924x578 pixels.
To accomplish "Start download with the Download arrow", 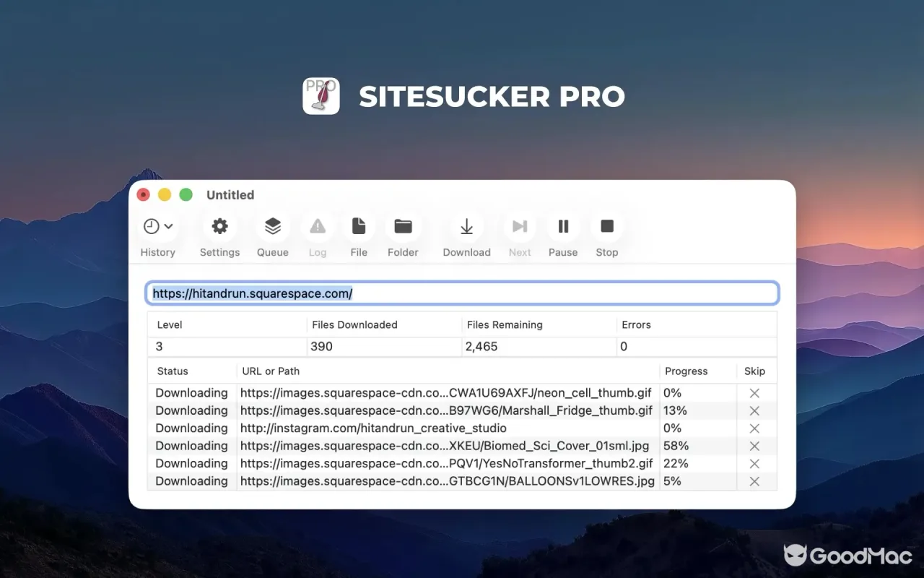I will point(467,226).
